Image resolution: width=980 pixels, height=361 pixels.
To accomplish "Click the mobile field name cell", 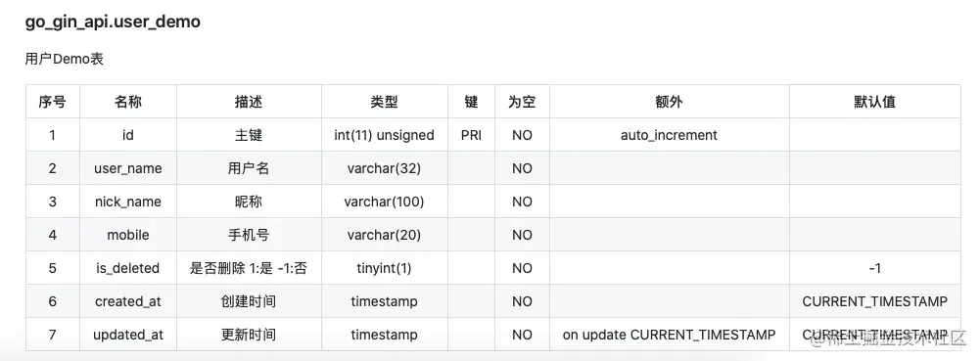I will (x=128, y=235).
